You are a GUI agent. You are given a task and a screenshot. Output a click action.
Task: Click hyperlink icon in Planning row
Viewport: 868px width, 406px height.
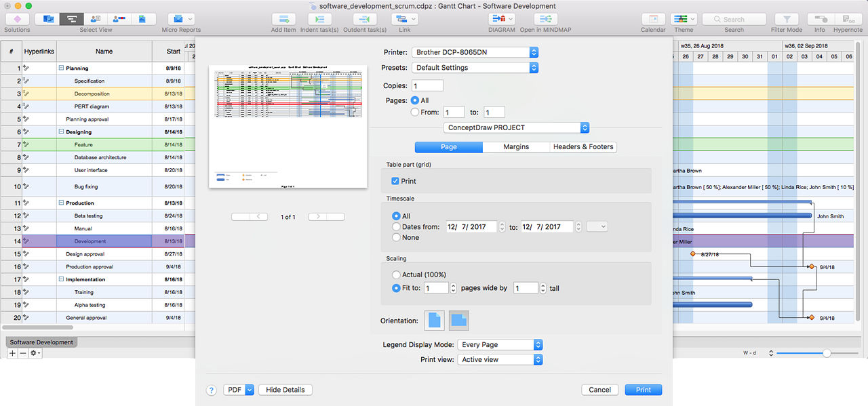(26, 68)
